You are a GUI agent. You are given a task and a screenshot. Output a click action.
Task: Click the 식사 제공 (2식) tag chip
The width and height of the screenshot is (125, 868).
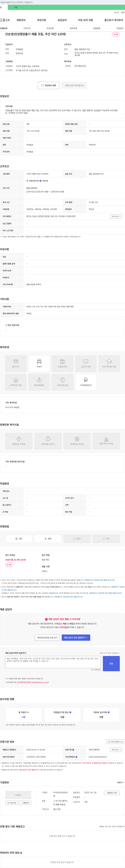coord(80,66)
